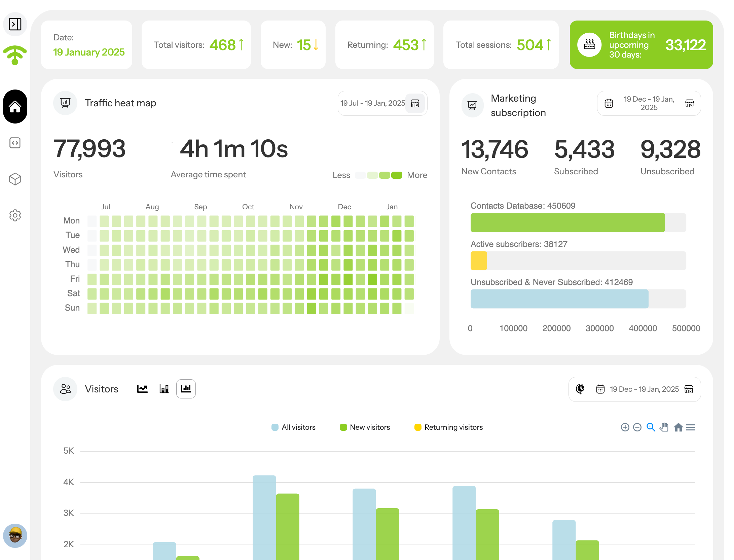
Task: Zoom out on the Visitors chart
Action: [637, 427]
